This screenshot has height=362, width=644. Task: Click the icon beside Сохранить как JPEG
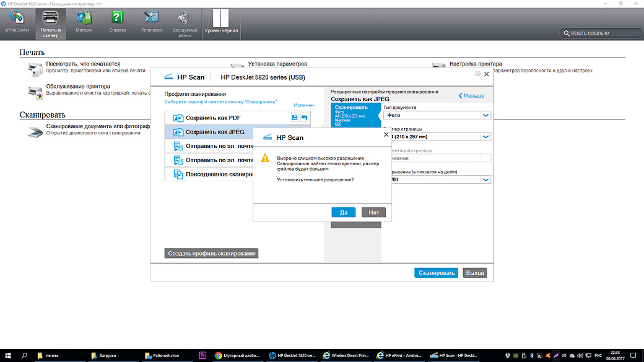(x=178, y=132)
